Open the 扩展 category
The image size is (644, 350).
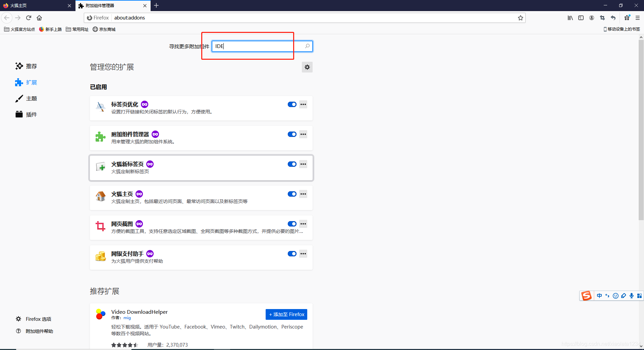(26, 82)
